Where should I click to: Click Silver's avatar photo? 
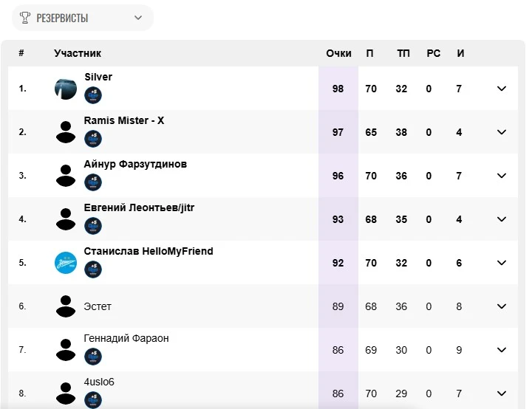click(x=66, y=89)
